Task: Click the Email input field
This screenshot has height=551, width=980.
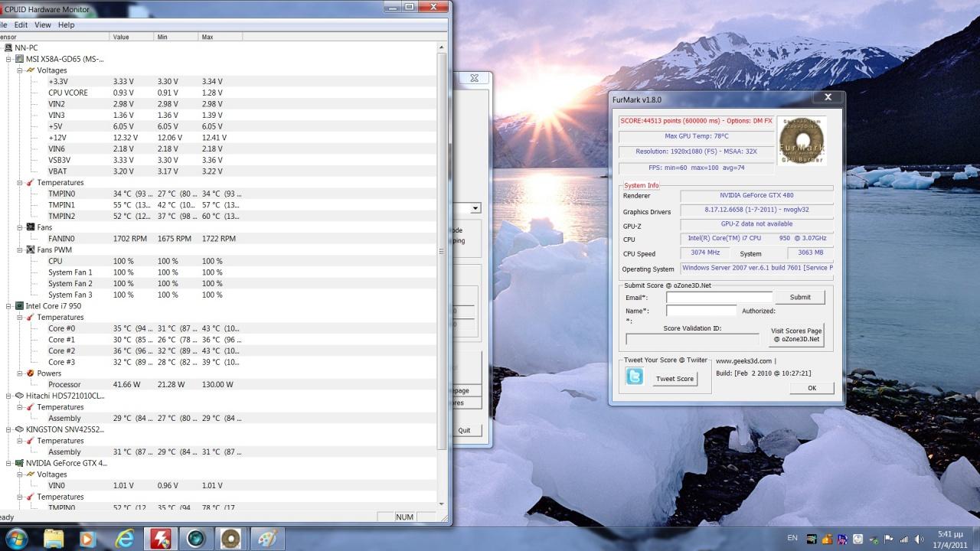Action: tap(719, 298)
